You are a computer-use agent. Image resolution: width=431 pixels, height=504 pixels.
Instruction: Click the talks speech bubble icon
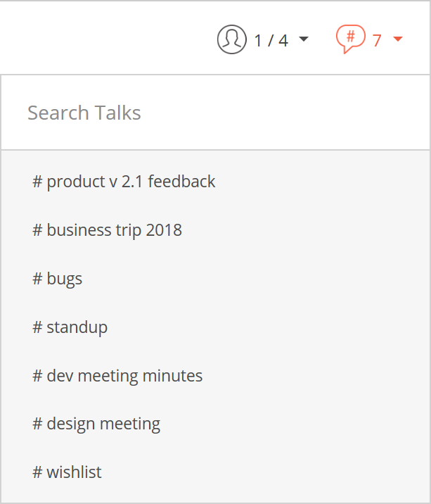click(350, 39)
